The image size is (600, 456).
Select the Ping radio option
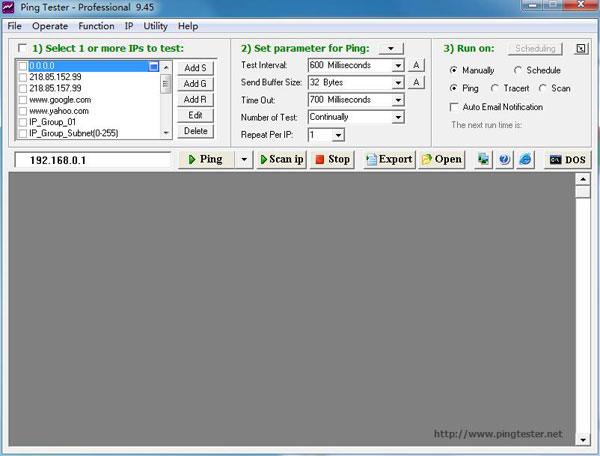pyautogui.click(x=453, y=88)
